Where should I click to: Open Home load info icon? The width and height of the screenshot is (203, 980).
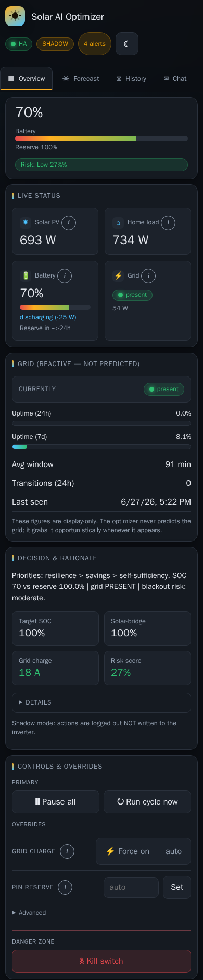pos(168,222)
